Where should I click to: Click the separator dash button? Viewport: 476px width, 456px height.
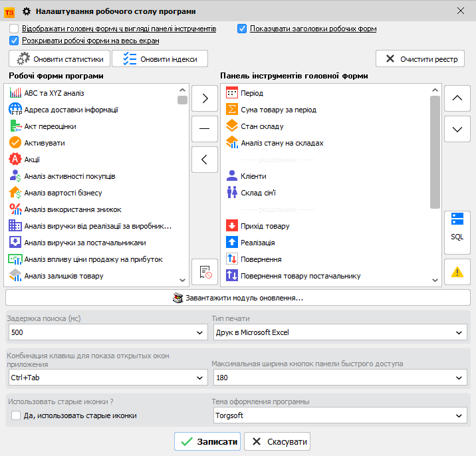pos(205,129)
